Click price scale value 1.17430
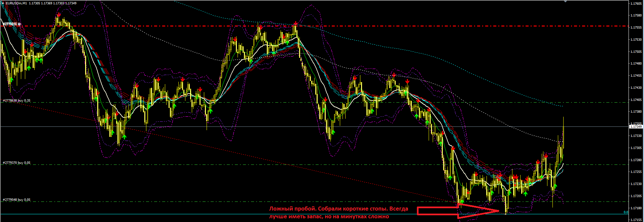This screenshot has width=644, height=222. [x=637, y=88]
